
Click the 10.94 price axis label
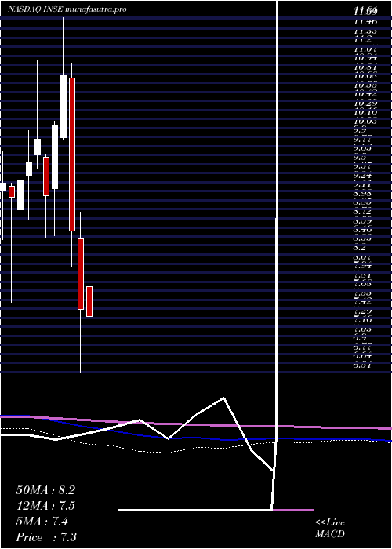(x=365, y=58)
